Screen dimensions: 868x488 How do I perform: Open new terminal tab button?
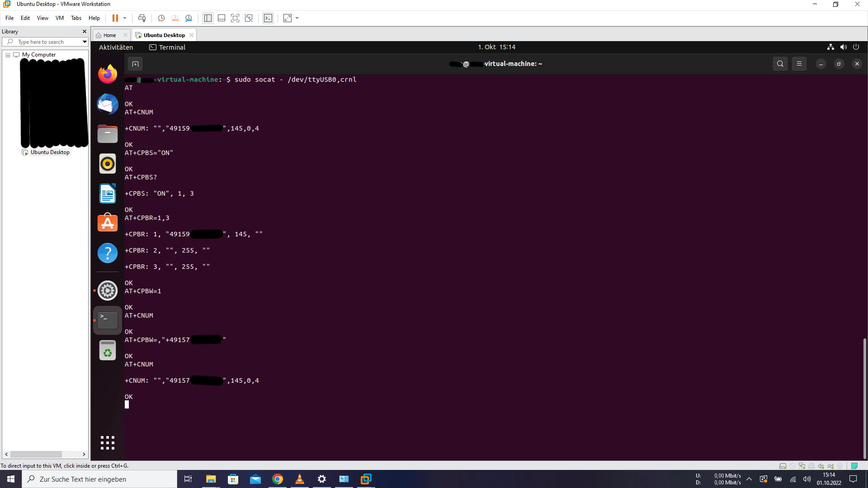(x=135, y=64)
